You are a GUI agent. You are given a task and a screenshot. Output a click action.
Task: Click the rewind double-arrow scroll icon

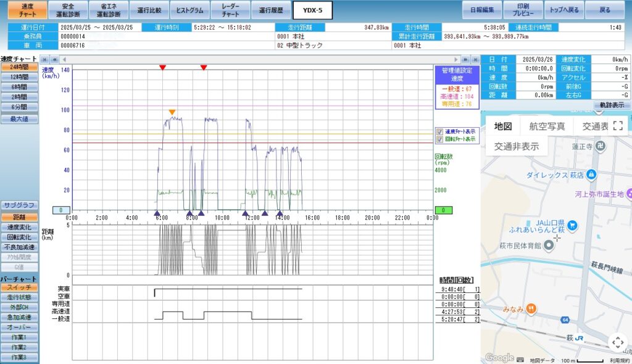[x=55, y=59]
